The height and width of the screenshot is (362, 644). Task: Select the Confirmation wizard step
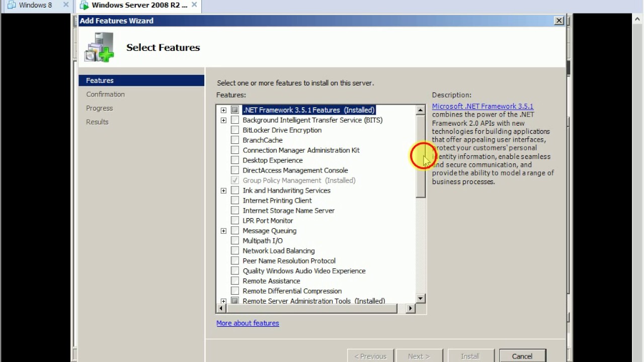(x=105, y=94)
